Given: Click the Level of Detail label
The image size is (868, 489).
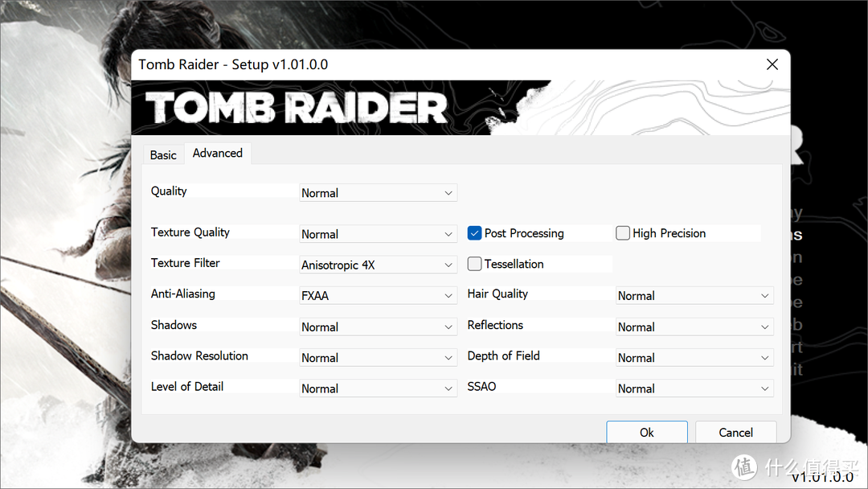Looking at the screenshot, I should pos(187,387).
